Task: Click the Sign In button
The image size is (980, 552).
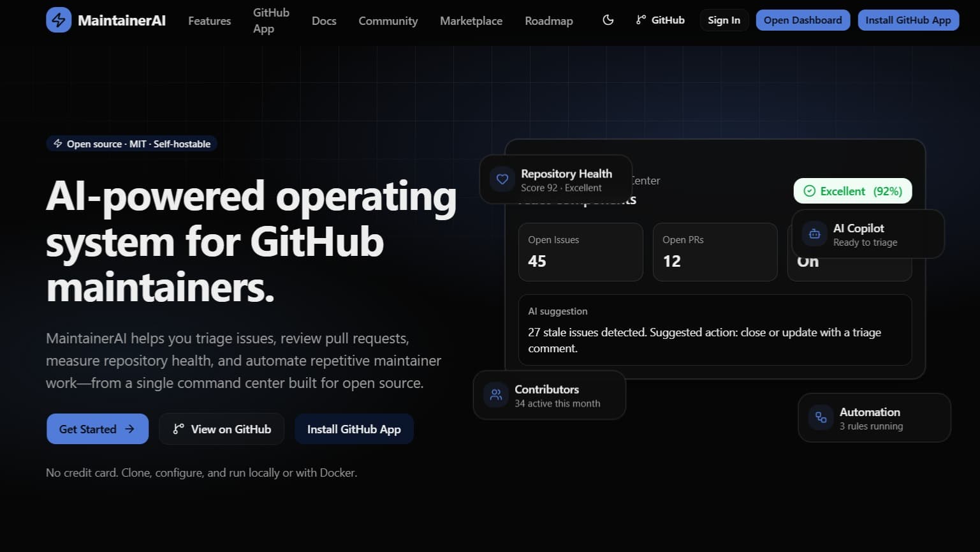Action: (x=724, y=20)
